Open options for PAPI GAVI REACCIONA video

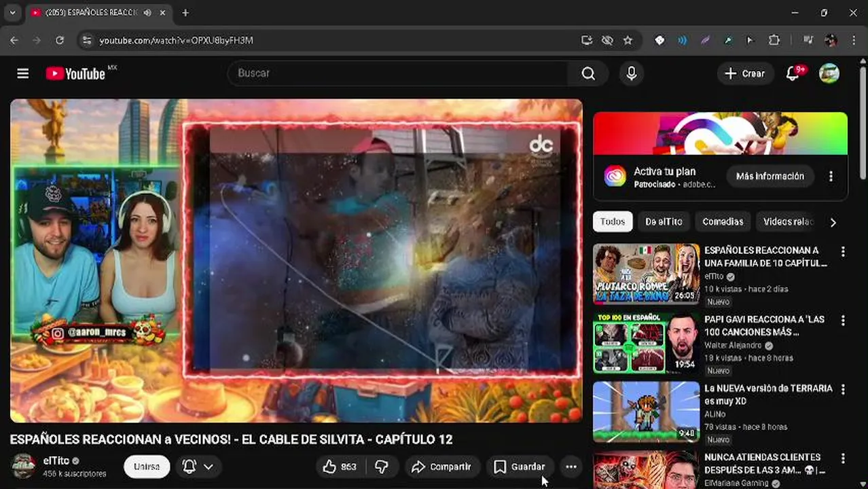coord(843,321)
